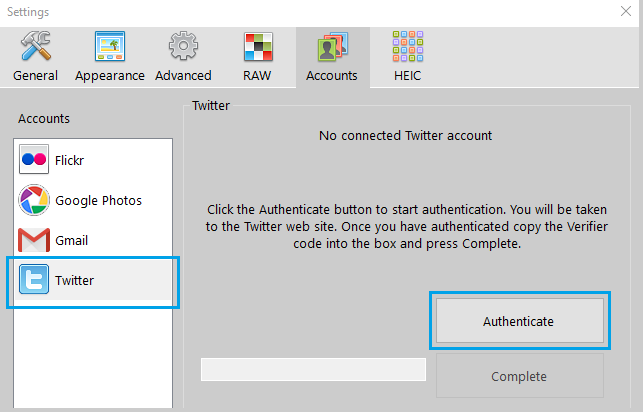The width and height of the screenshot is (643, 412).
Task: Open the HEIC tab label
Action: (x=408, y=76)
